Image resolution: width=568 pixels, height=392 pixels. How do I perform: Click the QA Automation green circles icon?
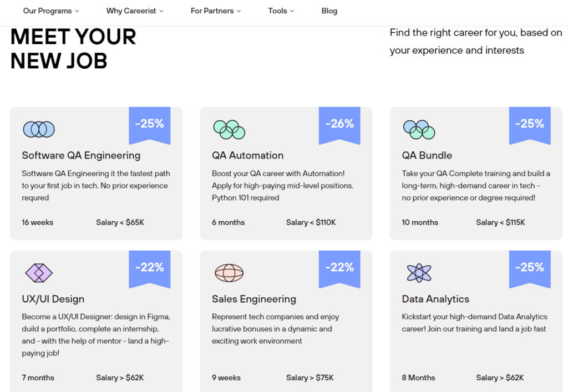pyautogui.click(x=229, y=130)
